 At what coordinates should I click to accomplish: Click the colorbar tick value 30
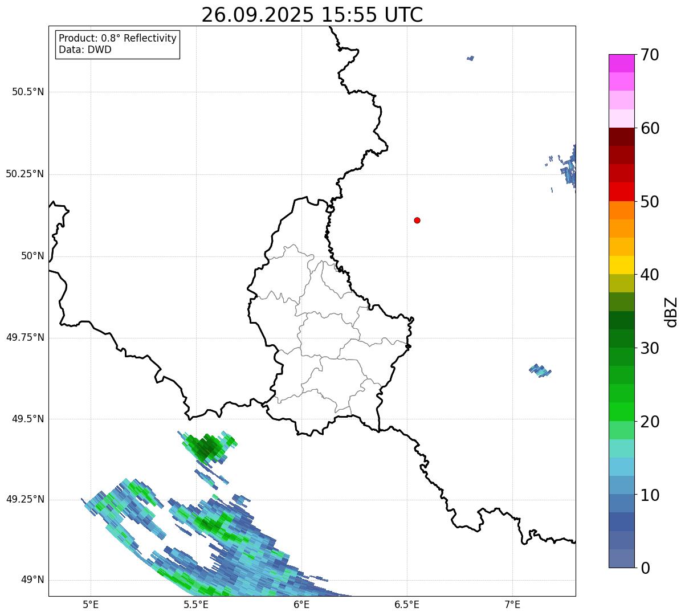(650, 348)
